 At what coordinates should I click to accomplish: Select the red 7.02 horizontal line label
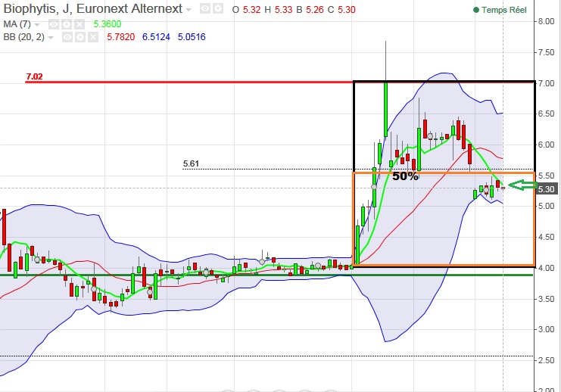click(x=34, y=76)
